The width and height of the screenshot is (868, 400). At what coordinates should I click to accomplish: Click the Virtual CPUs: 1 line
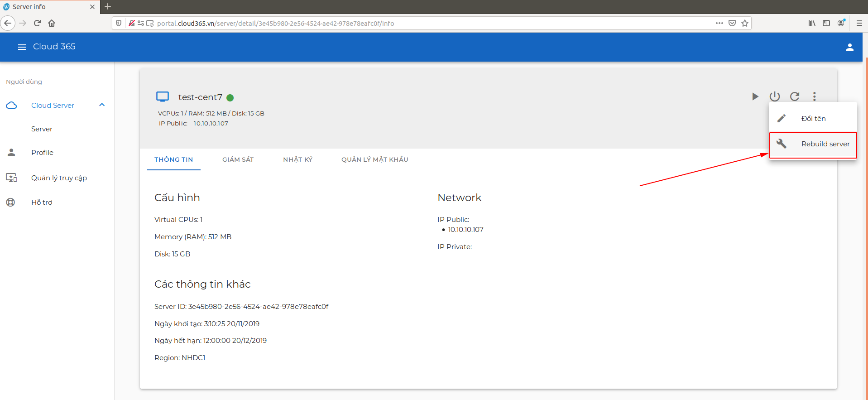[x=178, y=220]
